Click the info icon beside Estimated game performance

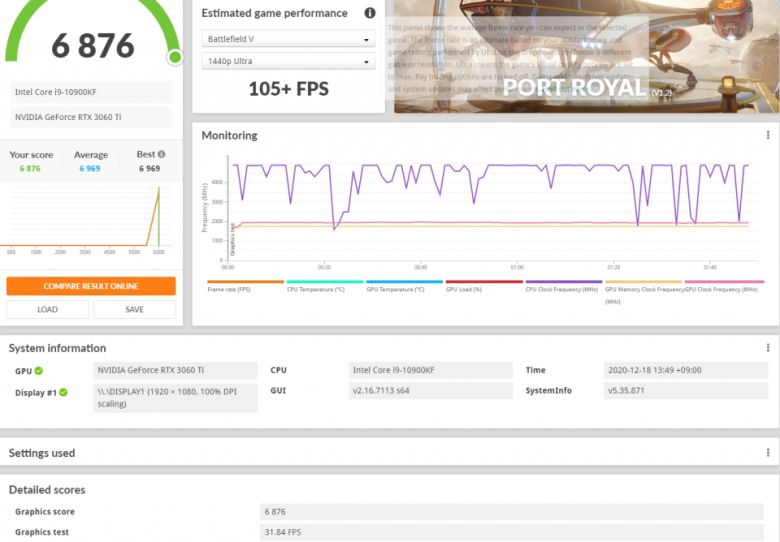pos(370,13)
